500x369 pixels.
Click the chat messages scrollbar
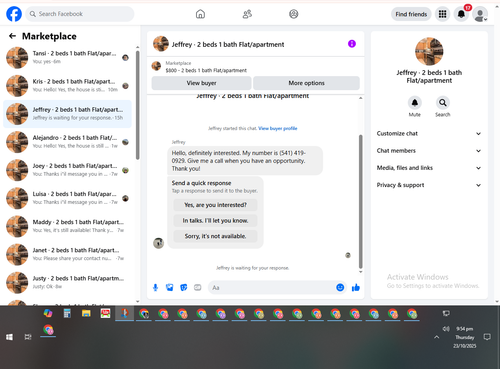point(360,202)
